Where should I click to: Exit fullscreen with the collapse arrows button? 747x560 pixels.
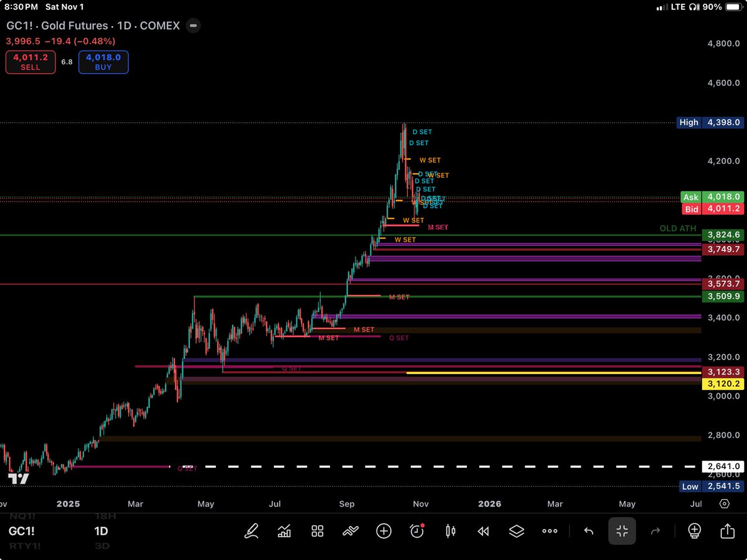(622, 531)
